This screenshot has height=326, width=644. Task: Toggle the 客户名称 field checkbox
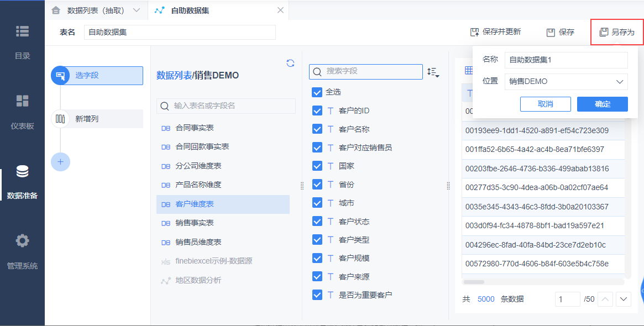(317, 129)
